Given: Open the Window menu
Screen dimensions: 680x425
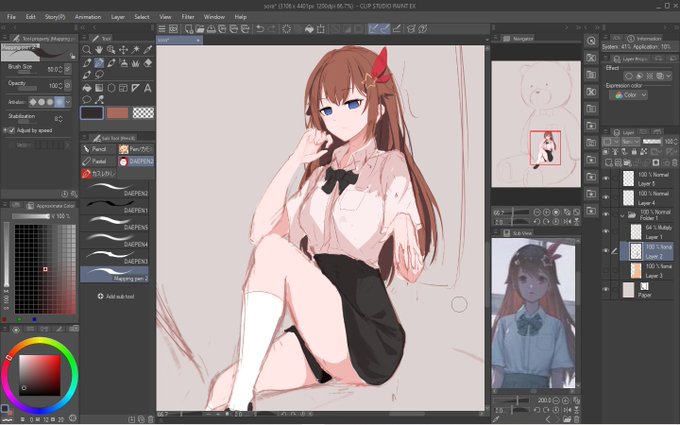Looking at the screenshot, I should click(214, 17).
